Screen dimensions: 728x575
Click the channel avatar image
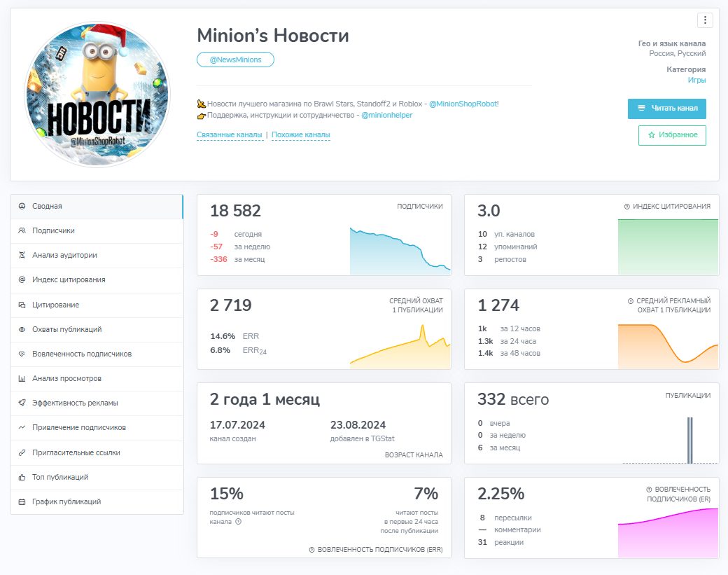point(97,95)
